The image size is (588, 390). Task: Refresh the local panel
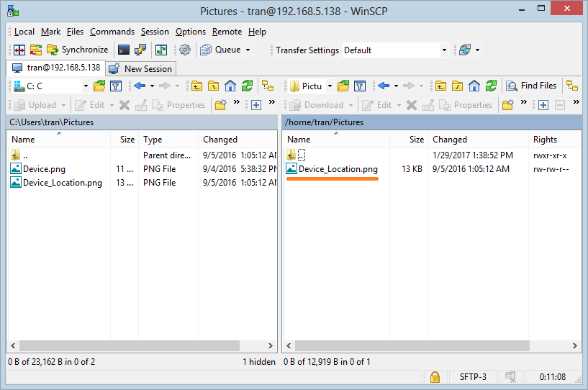[247, 86]
